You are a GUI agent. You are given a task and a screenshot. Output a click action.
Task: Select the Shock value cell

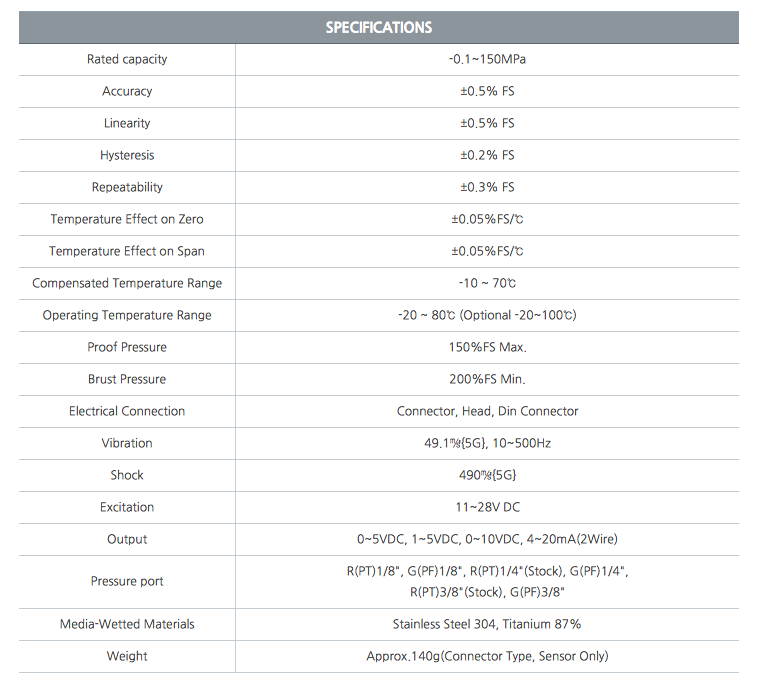(x=487, y=475)
